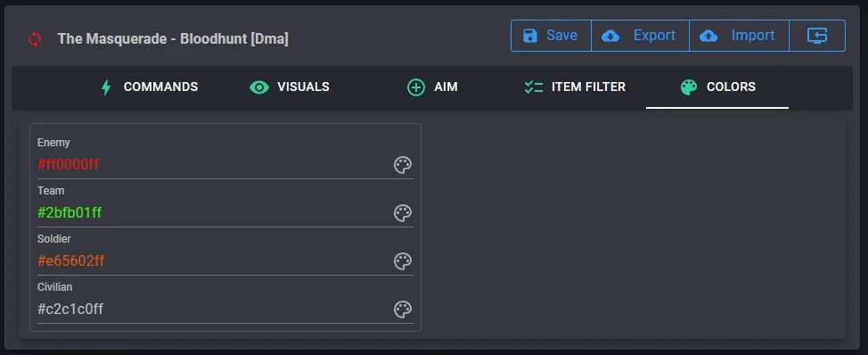
Task: Edit the Enemy hex color field
Action: (214, 164)
